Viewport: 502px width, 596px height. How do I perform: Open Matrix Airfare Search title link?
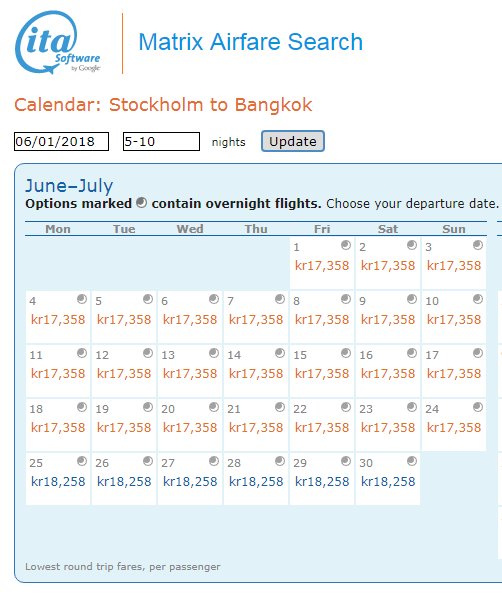pos(250,42)
